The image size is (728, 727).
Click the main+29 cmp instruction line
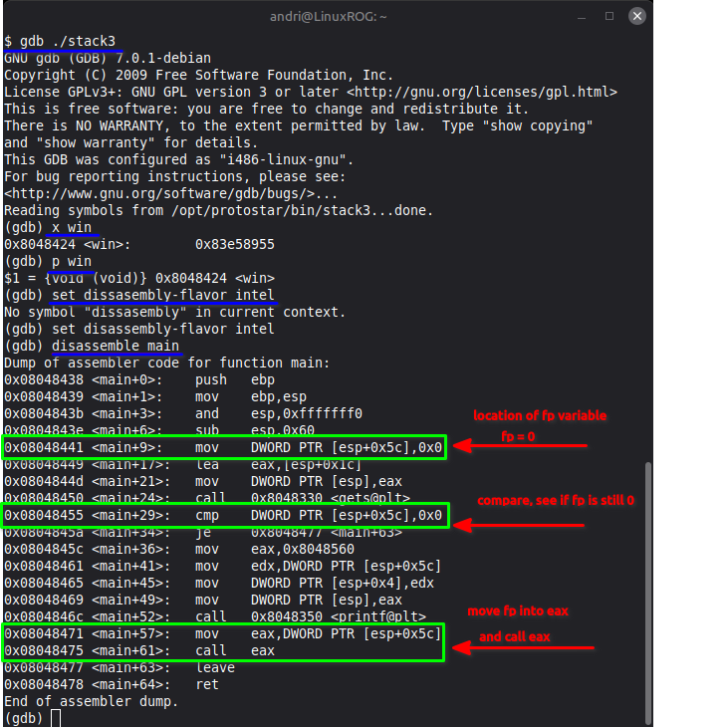click(x=223, y=515)
